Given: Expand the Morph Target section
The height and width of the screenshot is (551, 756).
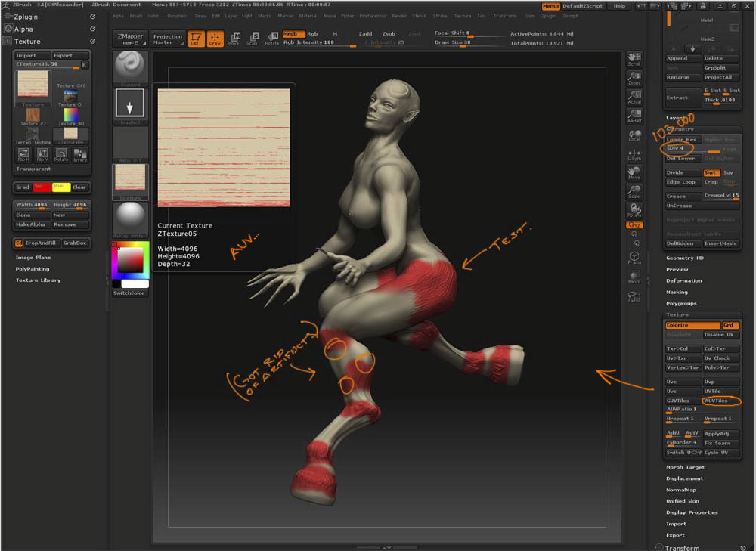Looking at the screenshot, I should tap(685, 467).
